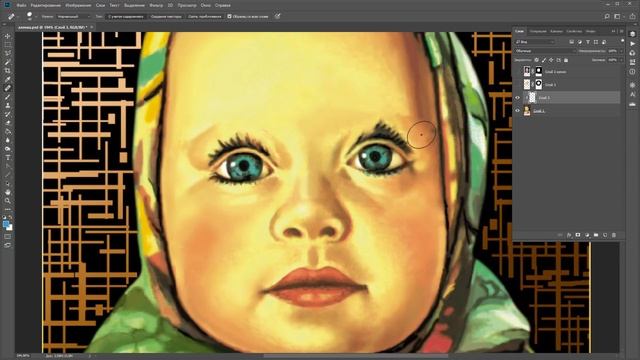Screen dimensions: 640x360
Task: Select the Hand tool
Action: [7, 192]
